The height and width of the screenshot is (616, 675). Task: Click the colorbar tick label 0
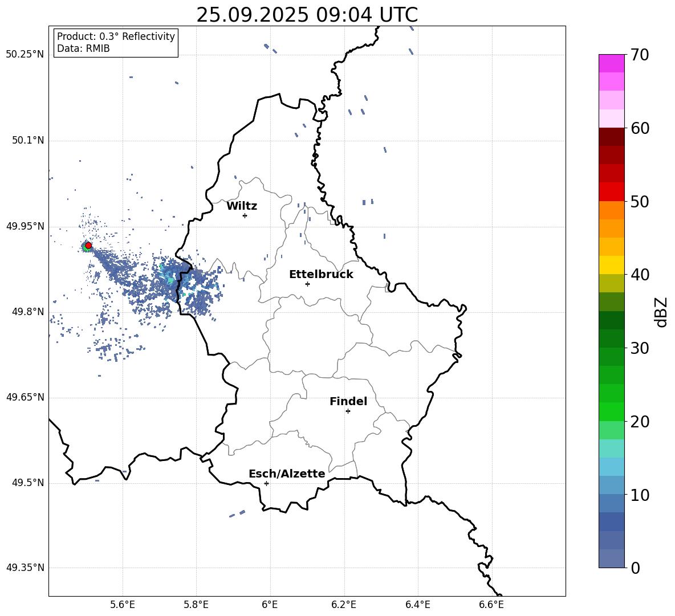636,568
